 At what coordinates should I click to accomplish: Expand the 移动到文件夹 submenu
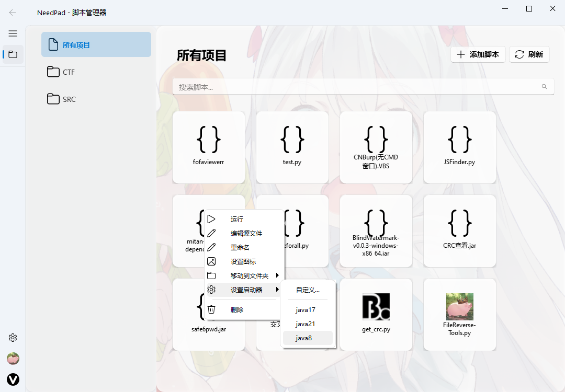pos(249,275)
